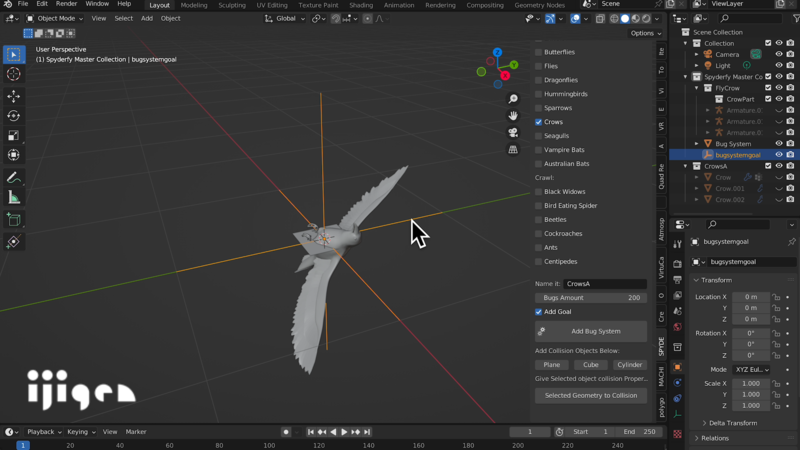The image size is (800, 450).
Task: Select the Select Box tool
Action: (14, 54)
